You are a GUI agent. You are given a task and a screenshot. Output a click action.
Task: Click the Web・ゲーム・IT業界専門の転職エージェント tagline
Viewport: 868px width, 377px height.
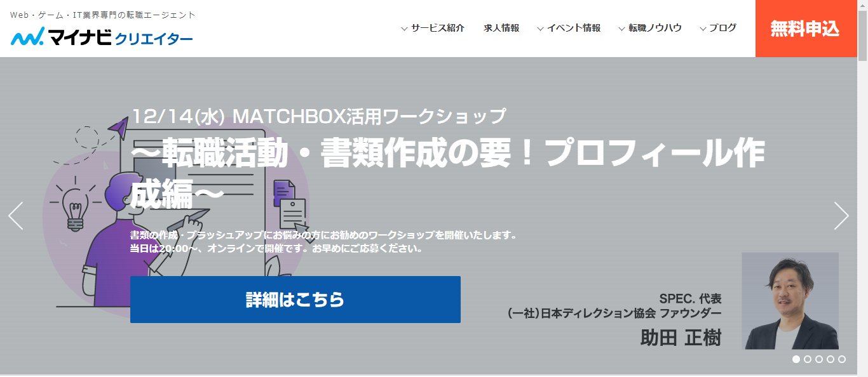click(x=103, y=15)
